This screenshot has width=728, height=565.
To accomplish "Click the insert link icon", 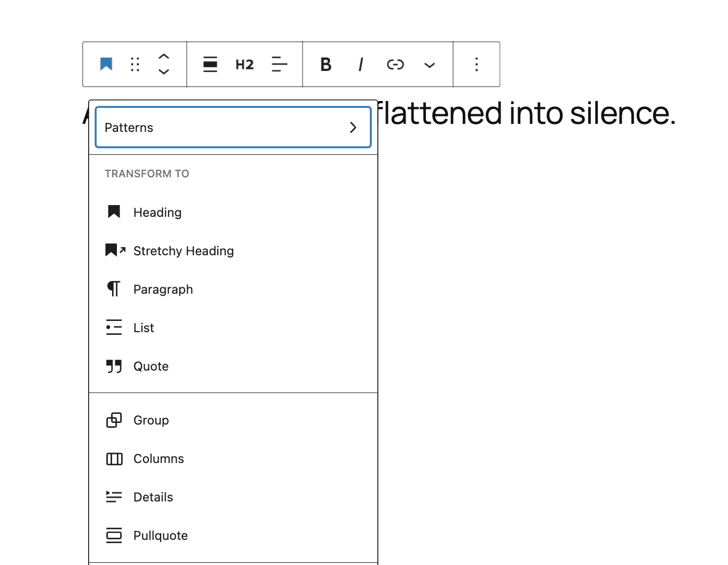I will point(395,65).
